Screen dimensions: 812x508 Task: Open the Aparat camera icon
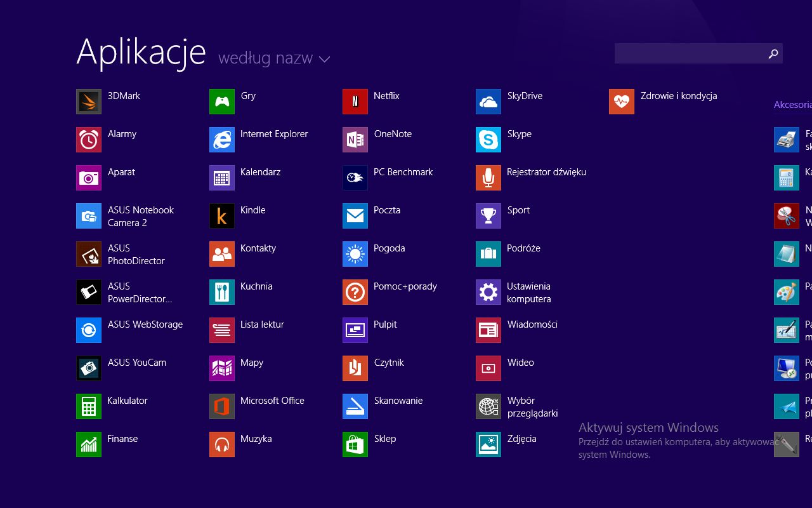pyautogui.click(x=89, y=178)
